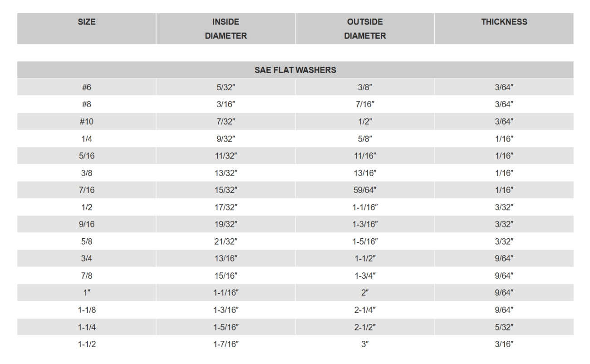The height and width of the screenshot is (364, 590).
Task: Click the 2-1/4″ outside diameter value
Action: pyautogui.click(x=365, y=310)
